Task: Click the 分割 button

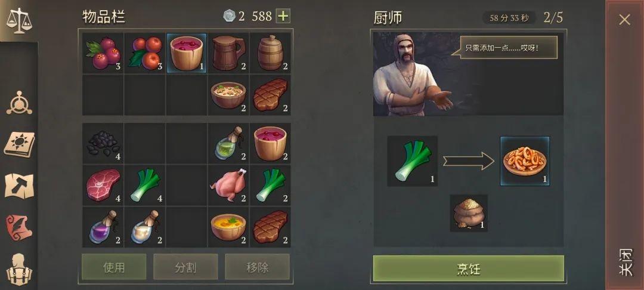Action: (185, 267)
